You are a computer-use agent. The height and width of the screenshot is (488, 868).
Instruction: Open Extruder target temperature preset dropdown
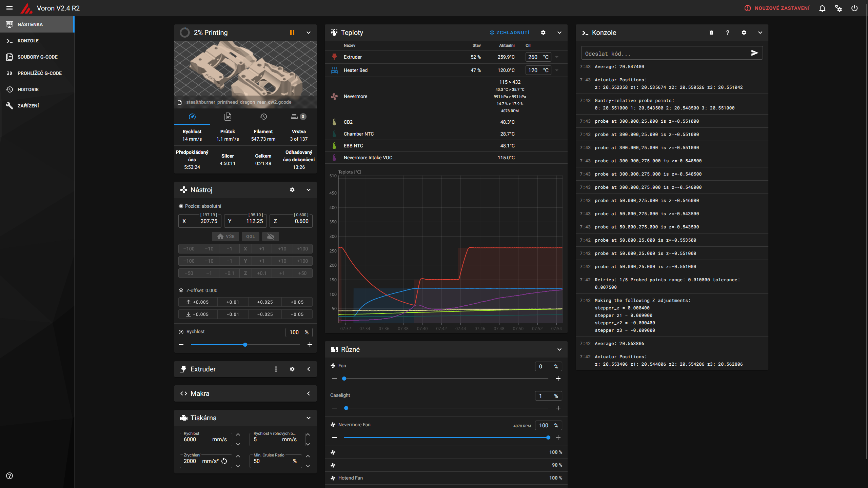coord(557,57)
